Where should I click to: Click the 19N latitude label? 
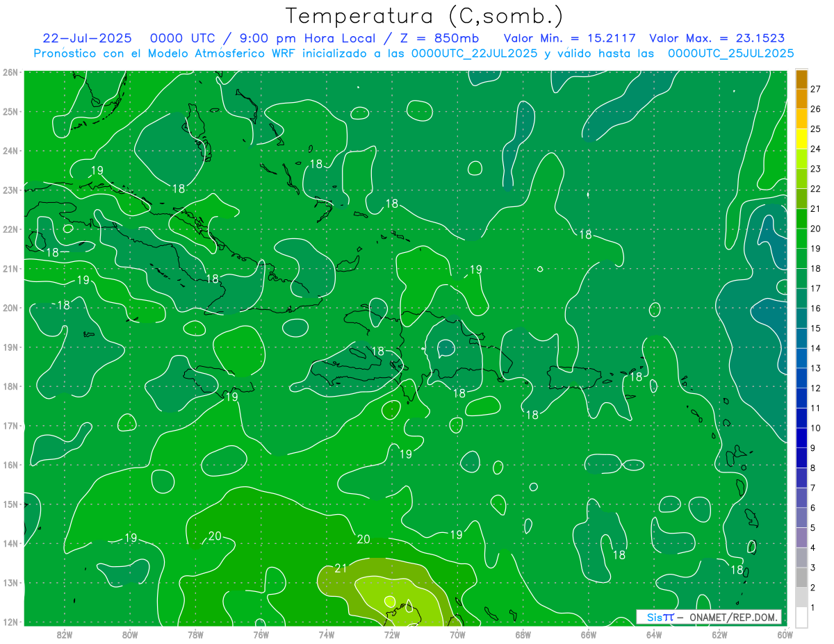click(10, 347)
